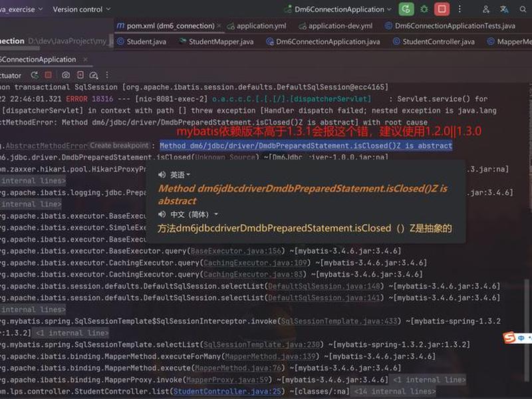This screenshot has width=532, height=399.
Task: Play English pronunciation in the translation popup
Action: 162,175
